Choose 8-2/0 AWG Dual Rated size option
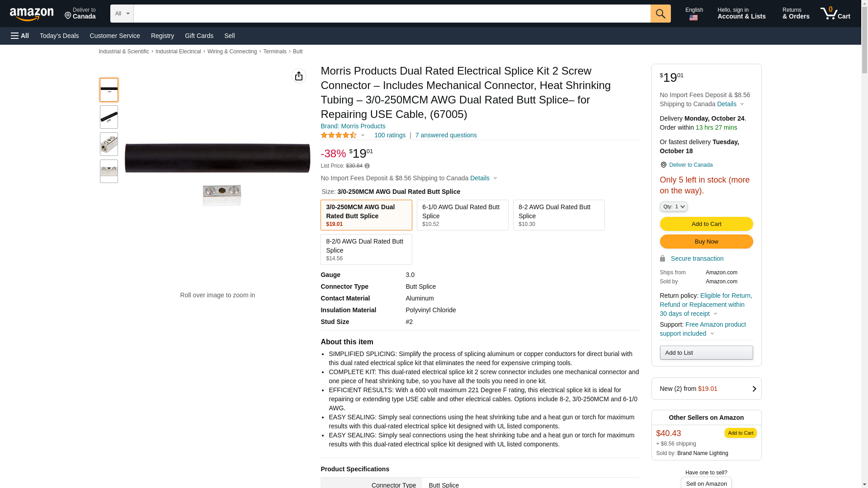The width and height of the screenshot is (868, 488). 366,249
